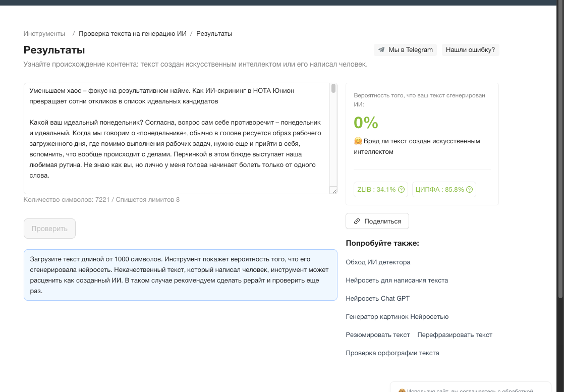Open 'Проверка орфографии текста'
Image resolution: width=564 pixels, height=392 pixels.
click(x=392, y=353)
